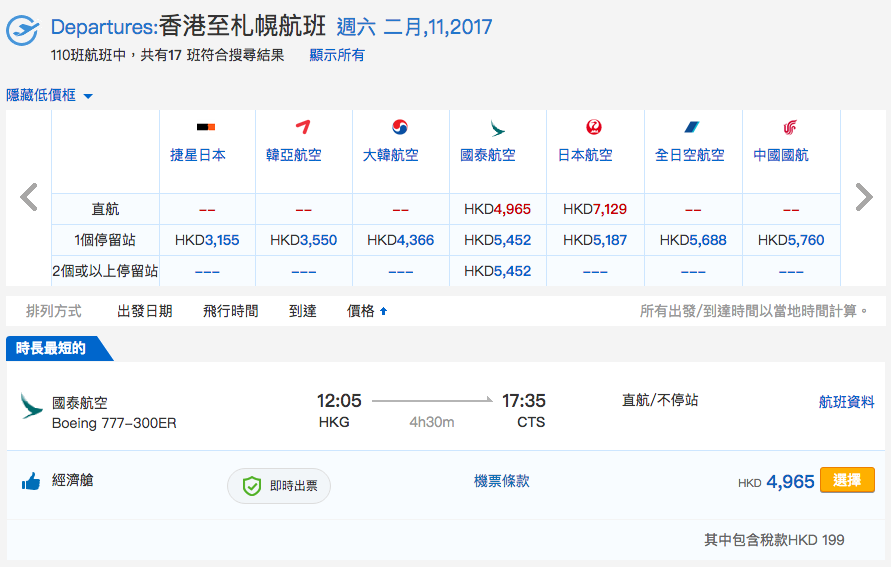Sort results by 到達 time
891x567 pixels.
pos(302,311)
